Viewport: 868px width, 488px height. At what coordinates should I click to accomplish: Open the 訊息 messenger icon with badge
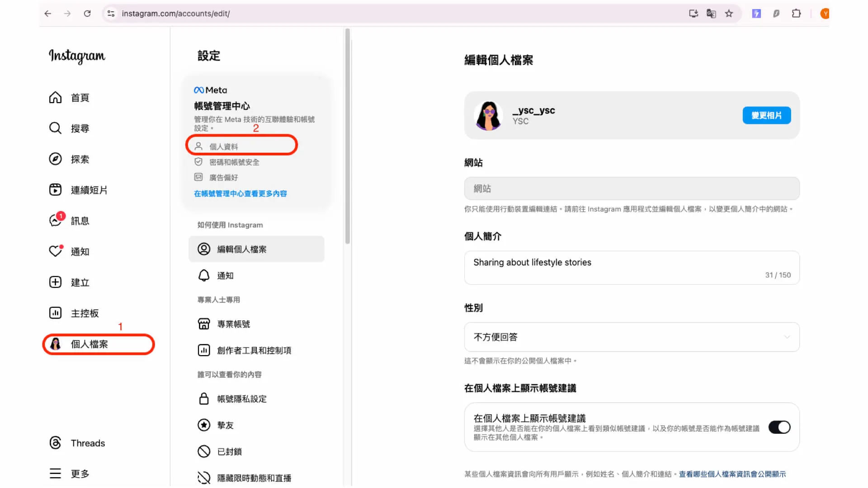pos(57,220)
